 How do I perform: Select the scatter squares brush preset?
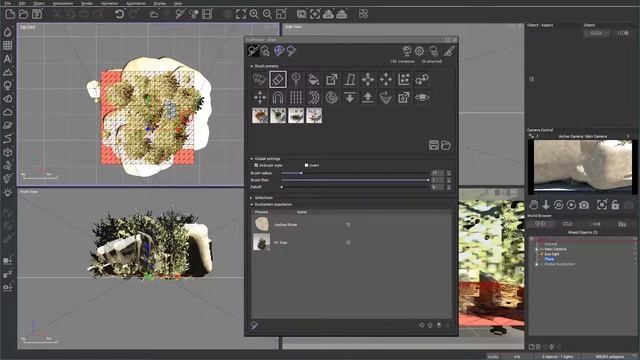pos(404,79)
